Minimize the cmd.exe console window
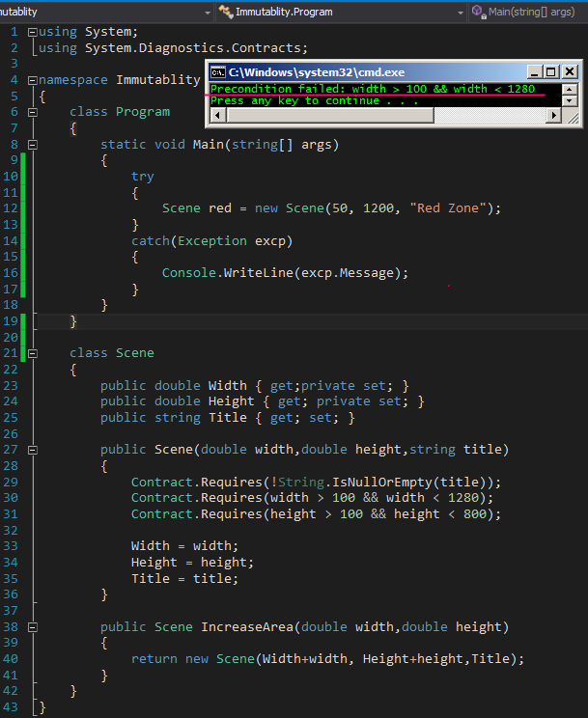The width and height of the screenshot is (588, 718). coord(534,71)
